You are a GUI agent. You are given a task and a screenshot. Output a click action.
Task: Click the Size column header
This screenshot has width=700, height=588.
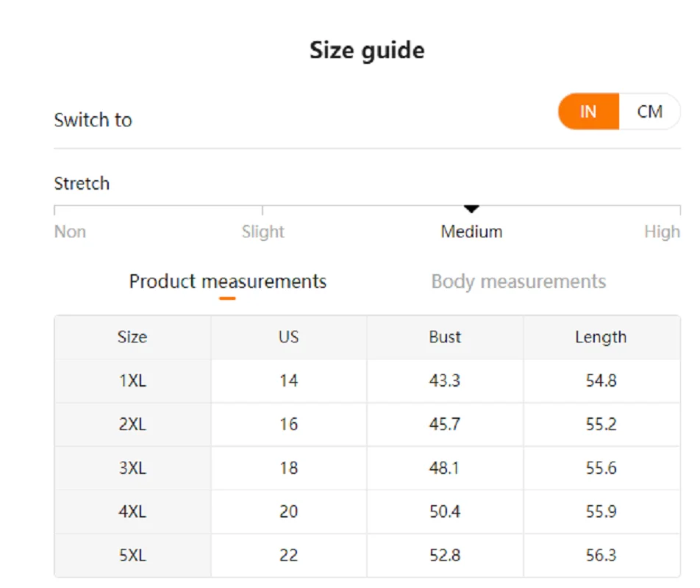point(132,337)
